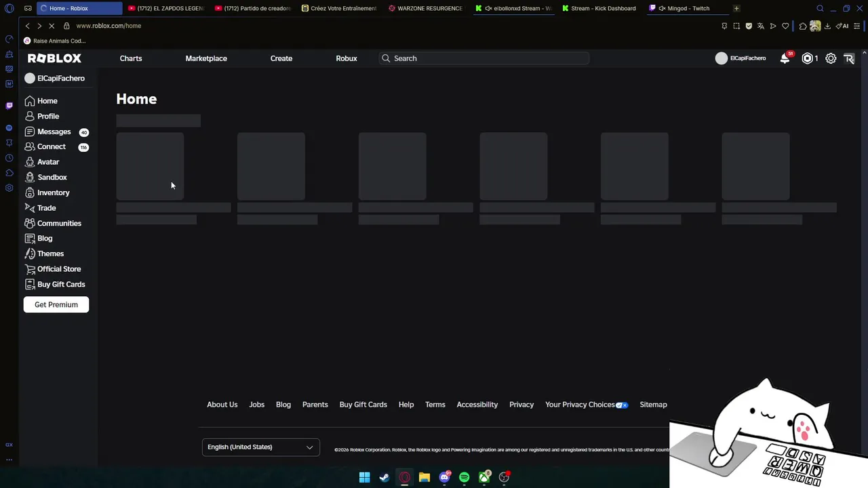
Task: Click the Roblox logo in header
Action: (54, 58)
